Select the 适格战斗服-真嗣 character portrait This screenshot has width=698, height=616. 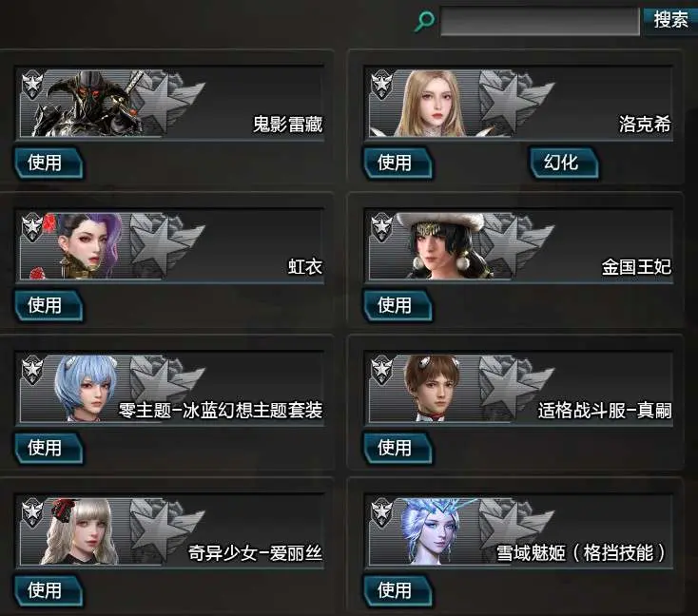(431, 388)
